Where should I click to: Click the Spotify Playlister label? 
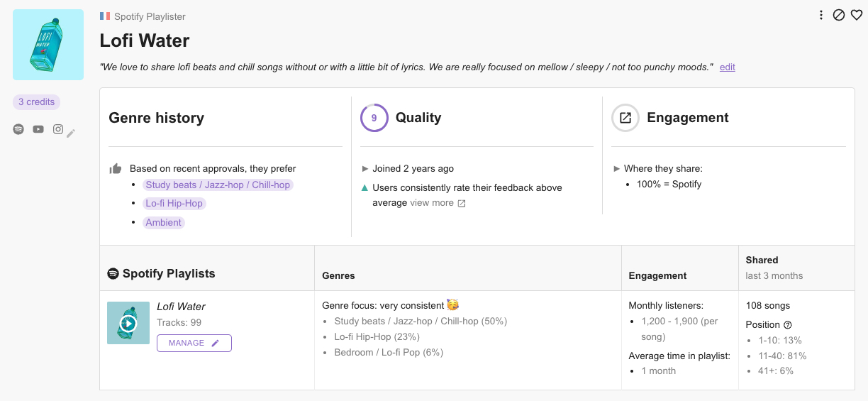tap(150, 16)
